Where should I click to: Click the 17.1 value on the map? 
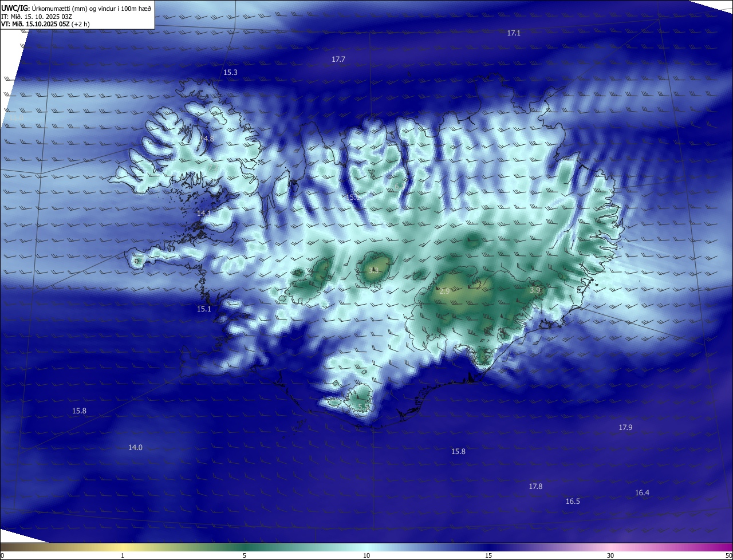pyautogui.click(x=514, y=33)
